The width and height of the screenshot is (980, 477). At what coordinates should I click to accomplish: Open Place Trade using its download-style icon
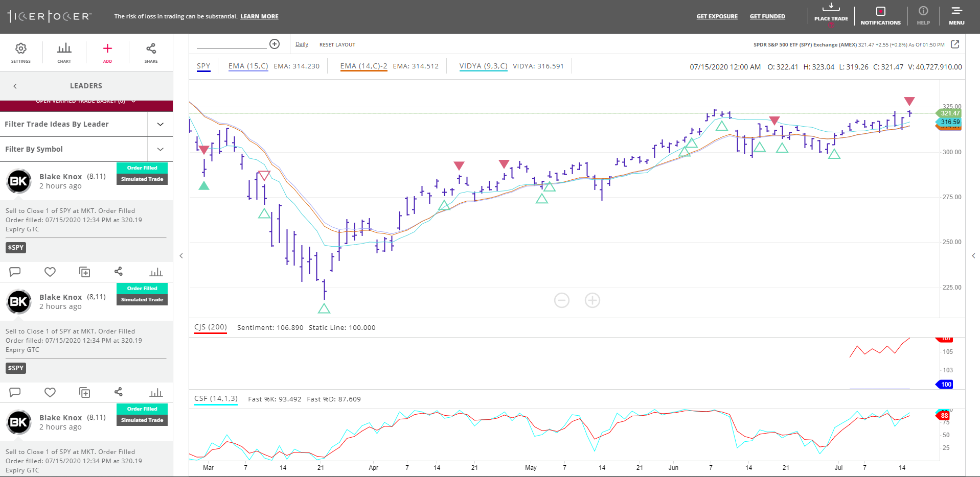click(831, 14)
